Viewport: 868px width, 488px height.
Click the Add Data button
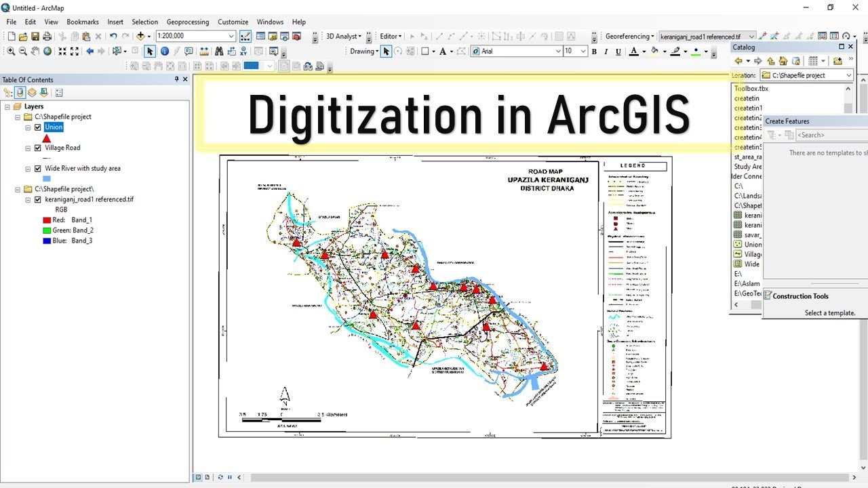(x=141, y=37)
